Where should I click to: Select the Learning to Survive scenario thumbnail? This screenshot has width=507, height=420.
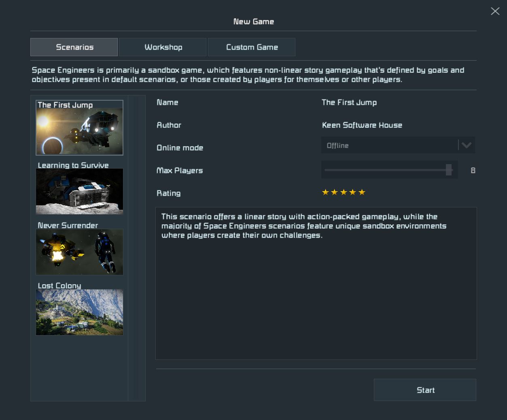tap(79, 191)
